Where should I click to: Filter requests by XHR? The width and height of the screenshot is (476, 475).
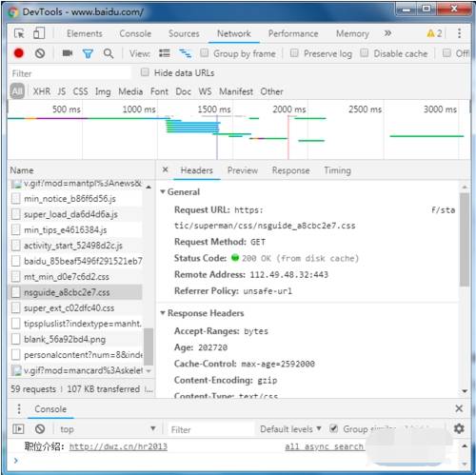42,91
